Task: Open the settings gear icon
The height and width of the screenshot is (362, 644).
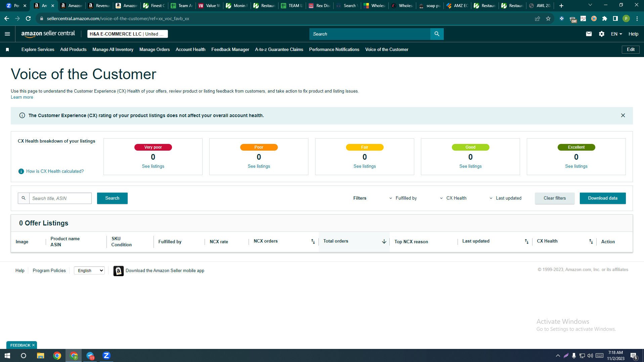Action: tap(601, 34)
